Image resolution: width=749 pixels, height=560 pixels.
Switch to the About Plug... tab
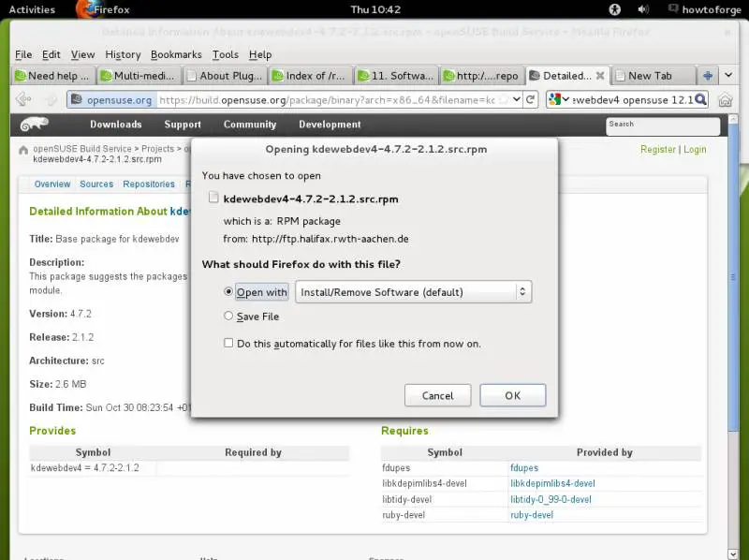[x=225, y=76]
